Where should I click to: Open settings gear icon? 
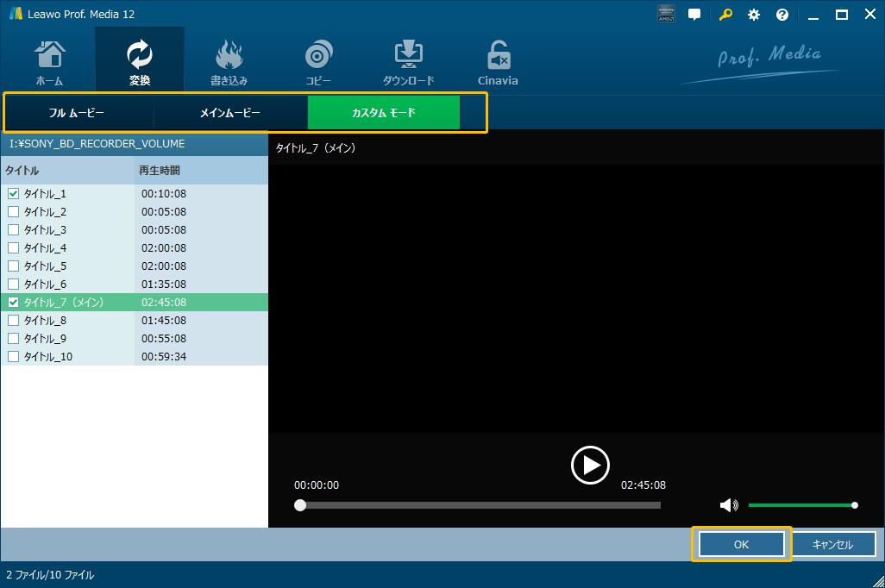(754, 15)
